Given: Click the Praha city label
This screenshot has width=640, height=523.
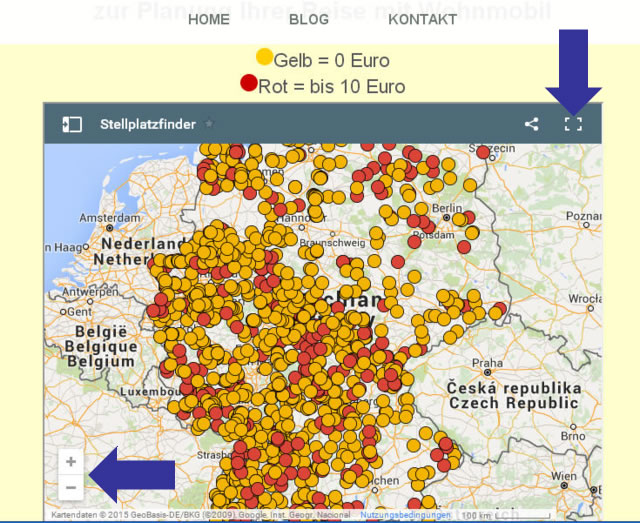Looking at the screenshot, I should pos(487,363).
